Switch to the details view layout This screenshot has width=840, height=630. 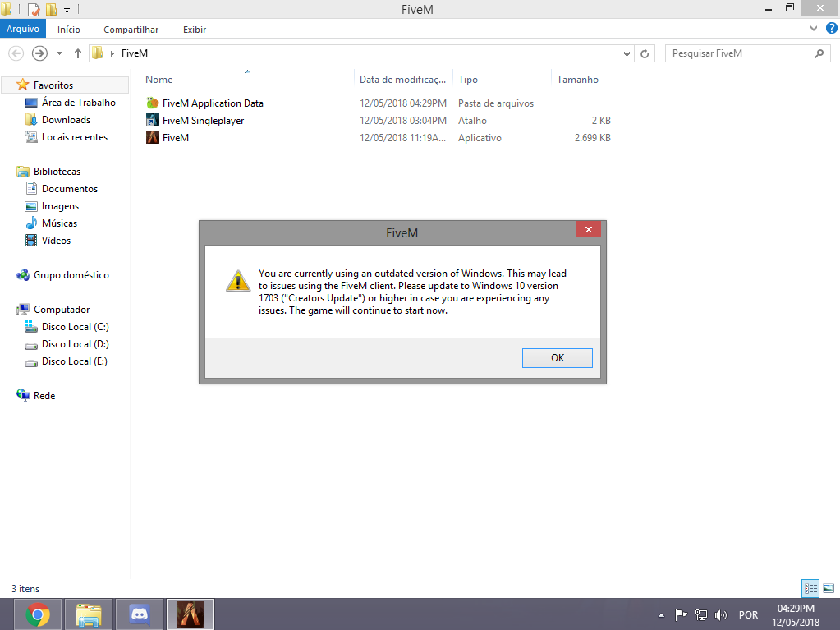pos(810,588)
